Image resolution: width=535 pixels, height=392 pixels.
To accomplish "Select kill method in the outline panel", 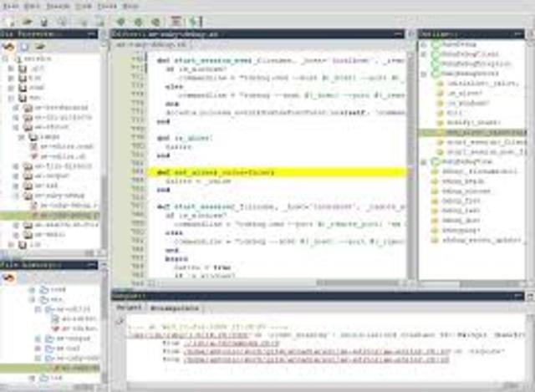I will 454,113.
